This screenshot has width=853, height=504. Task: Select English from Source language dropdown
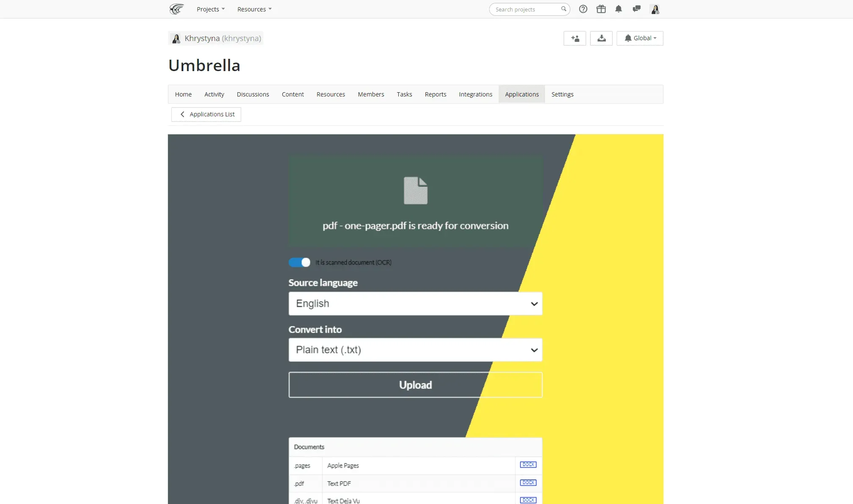pyautogui.click(x=415, y=303)
